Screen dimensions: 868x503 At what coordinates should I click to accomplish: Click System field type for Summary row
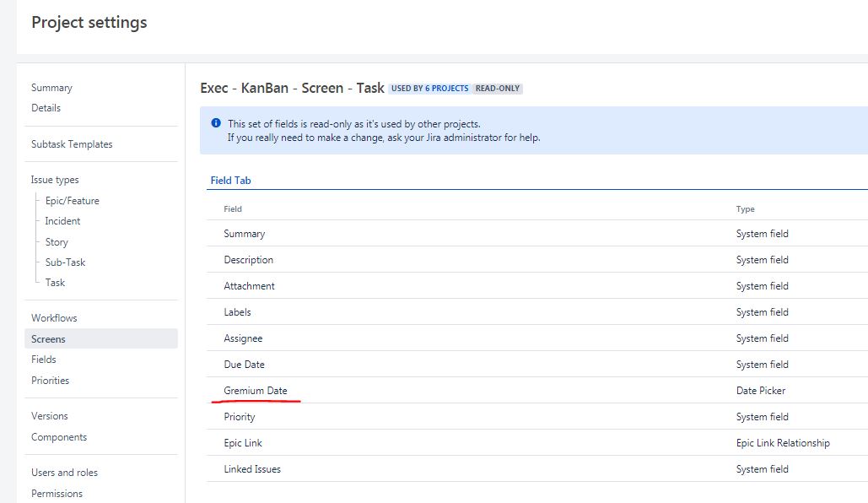[763, 234]
